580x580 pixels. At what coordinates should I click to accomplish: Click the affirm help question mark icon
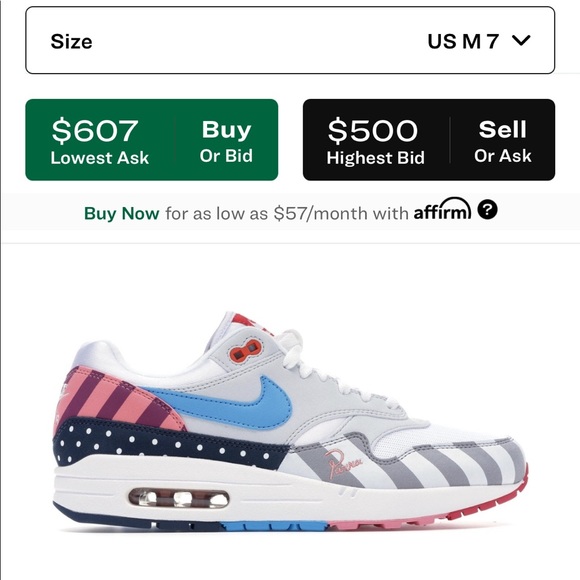click(487, 210)
